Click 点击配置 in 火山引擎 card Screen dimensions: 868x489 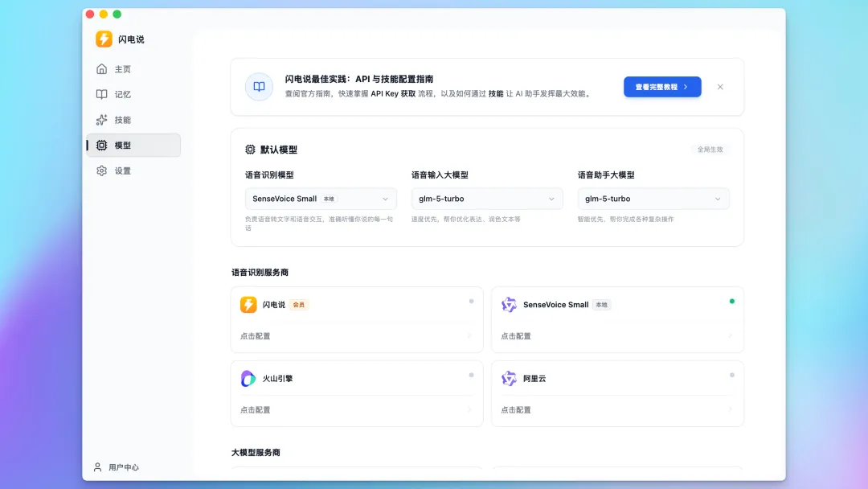[256, 410]
